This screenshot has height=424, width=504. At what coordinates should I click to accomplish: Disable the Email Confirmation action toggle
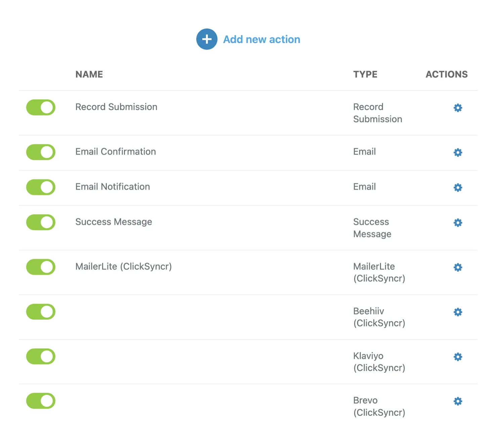[41, 152]
